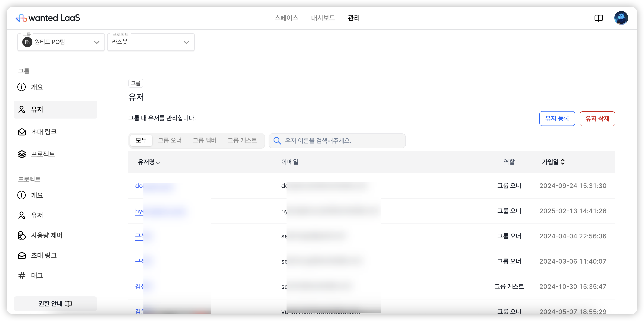Open the 그룹 게스트 user link
The height and width of the screenshot is (321, 644).
(x=139, y=287)
